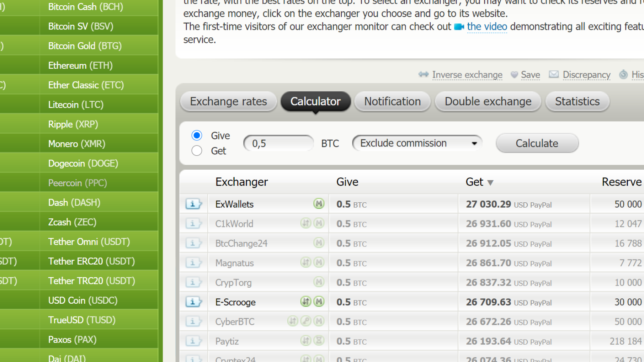The width and height of the screenshot is (644, 362).
Task: Click the video camera icon before 'the video'
Action: click(x=459, y=27)
